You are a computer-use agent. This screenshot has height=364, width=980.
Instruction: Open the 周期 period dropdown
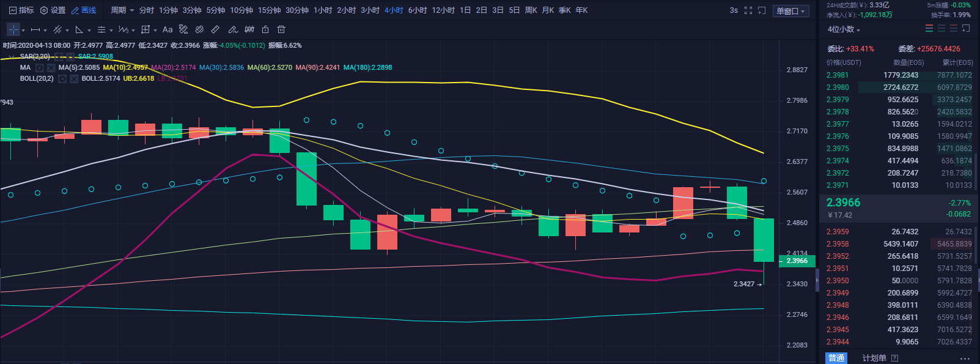[x=122, y=10]
